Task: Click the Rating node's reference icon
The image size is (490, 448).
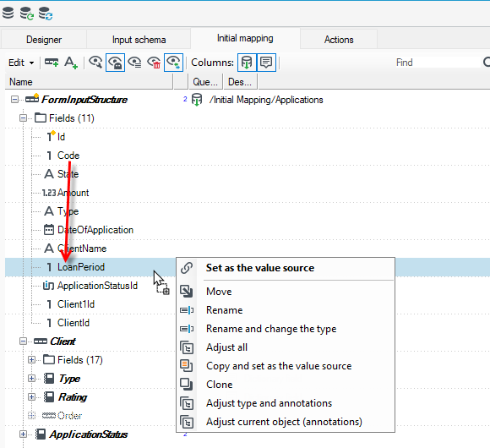Action: (x=49, y=397)
